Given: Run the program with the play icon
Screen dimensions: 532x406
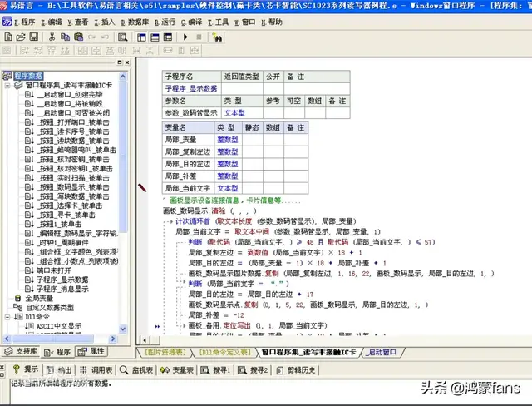Looking at the screenshot, I should tap(185, 37).
